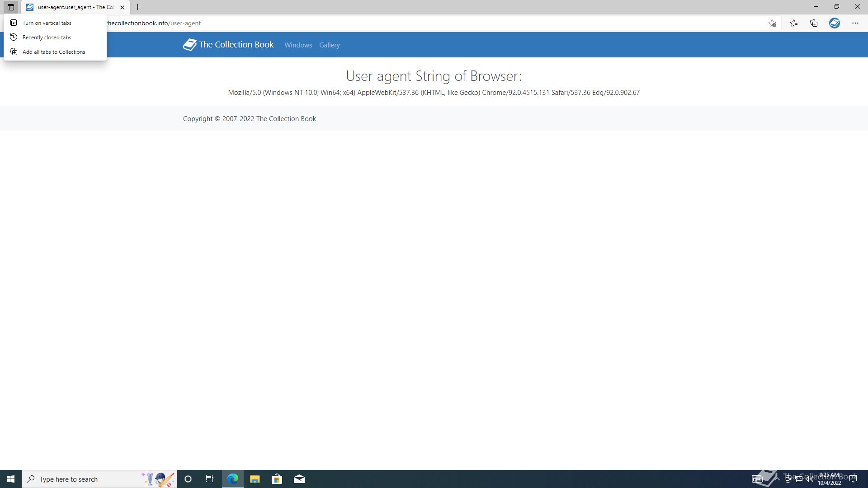
Task: Open the Windows nav link
Action: [298, 45]
